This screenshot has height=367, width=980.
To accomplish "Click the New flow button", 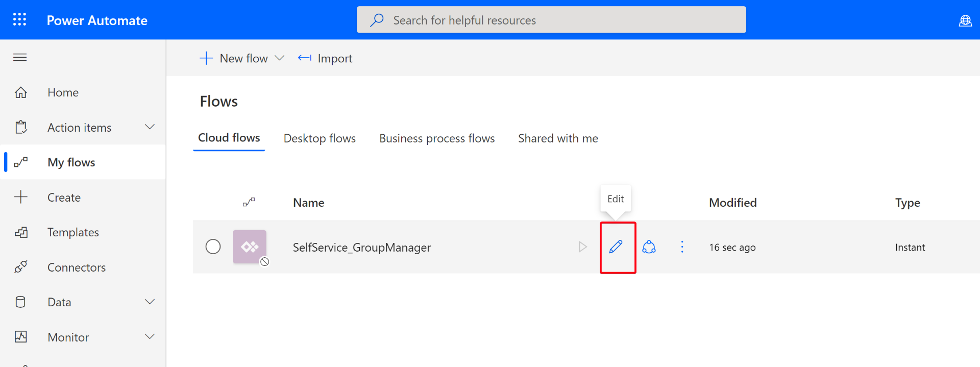I will pyautogui.click(x=241, y=58).
